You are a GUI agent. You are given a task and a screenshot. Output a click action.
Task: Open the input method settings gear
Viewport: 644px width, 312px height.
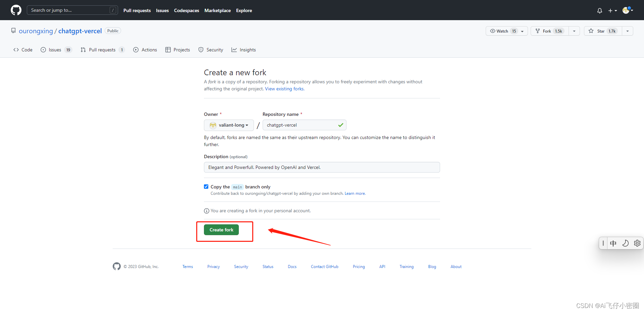point(637,243)
